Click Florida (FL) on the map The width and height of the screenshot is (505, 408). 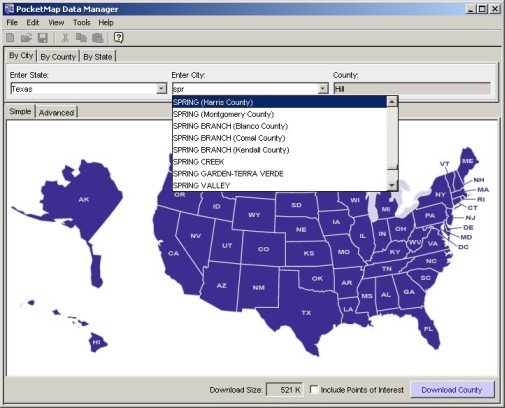pyautogui.click(x=428, y=329)
